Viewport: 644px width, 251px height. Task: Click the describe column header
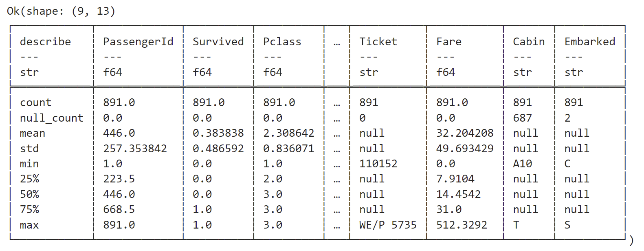click(x=45, y=42)
